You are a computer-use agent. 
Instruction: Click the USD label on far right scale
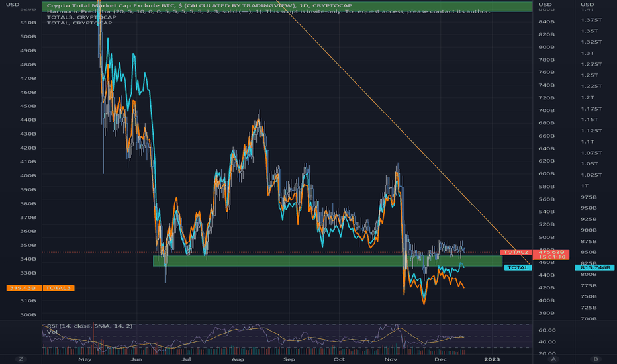[x=587, y=5]
